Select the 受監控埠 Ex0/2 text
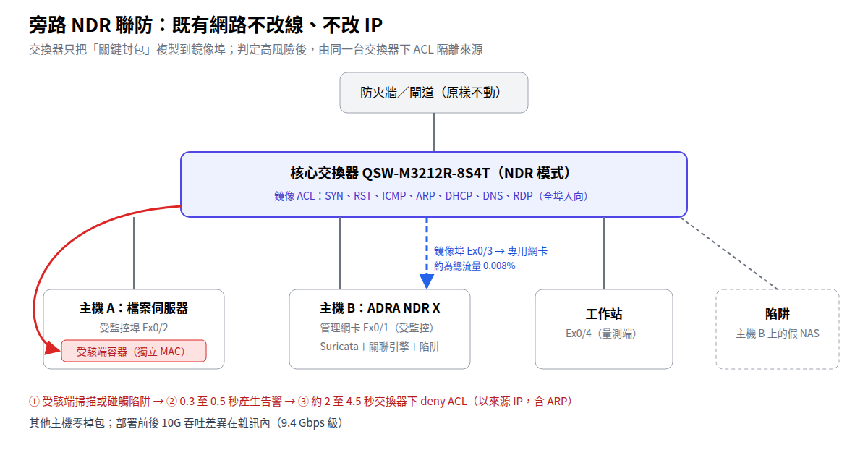Viewport: 868px width, 463px height. 134,328
